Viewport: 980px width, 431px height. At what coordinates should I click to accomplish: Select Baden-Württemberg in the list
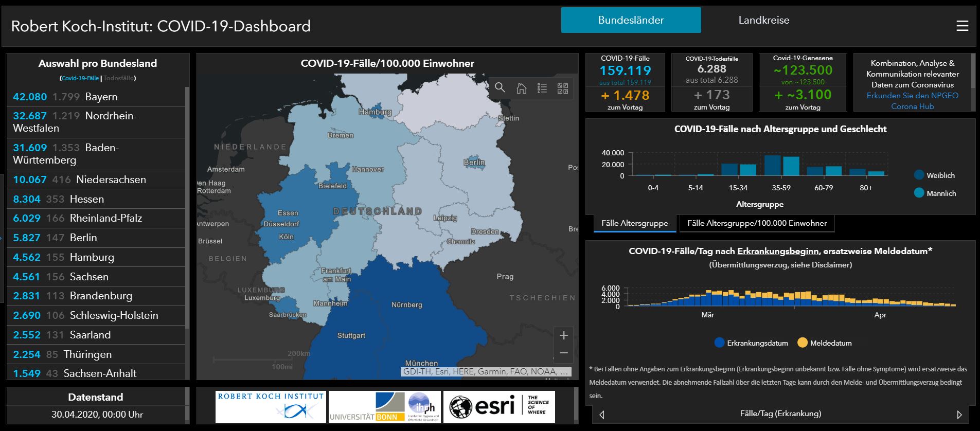(96, 154)
